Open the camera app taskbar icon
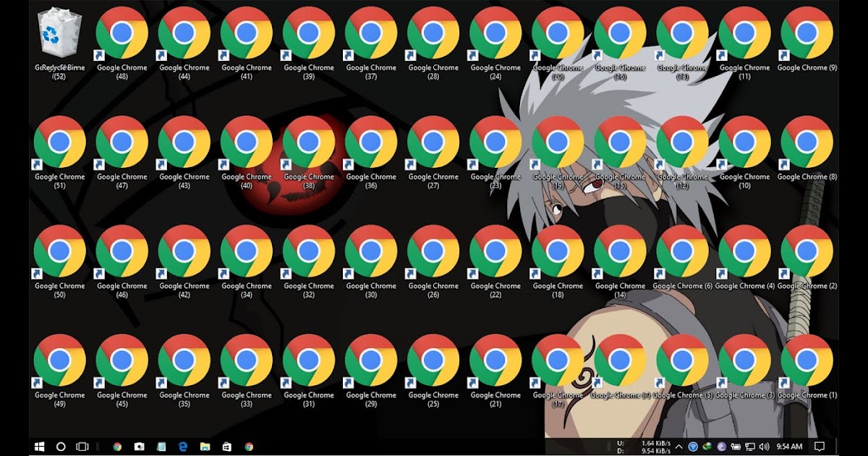The image size is (868, 456). click(139, 447)
